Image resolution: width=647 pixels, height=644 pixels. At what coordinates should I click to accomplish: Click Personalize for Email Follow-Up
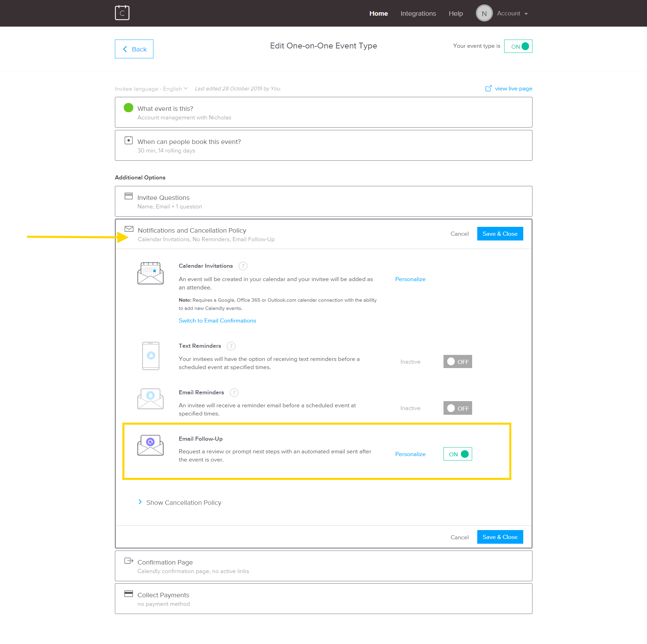pyautogui.click(x=410, y=454)
